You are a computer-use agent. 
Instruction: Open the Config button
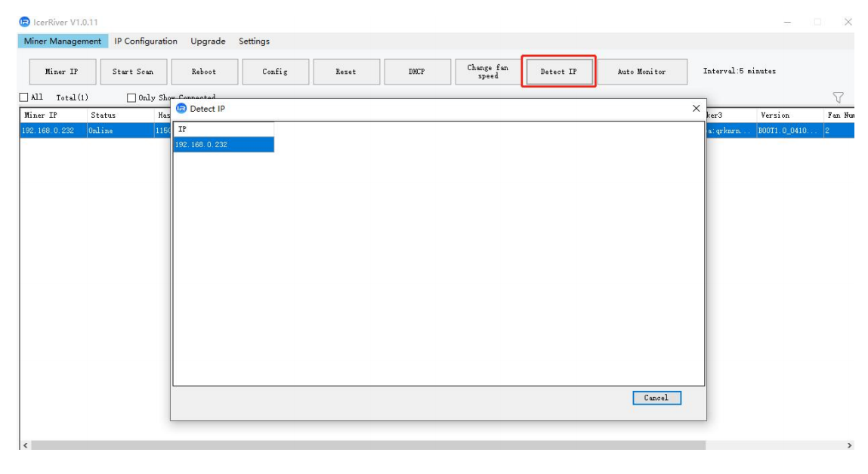pyautogui.click(x=275, y=72)
